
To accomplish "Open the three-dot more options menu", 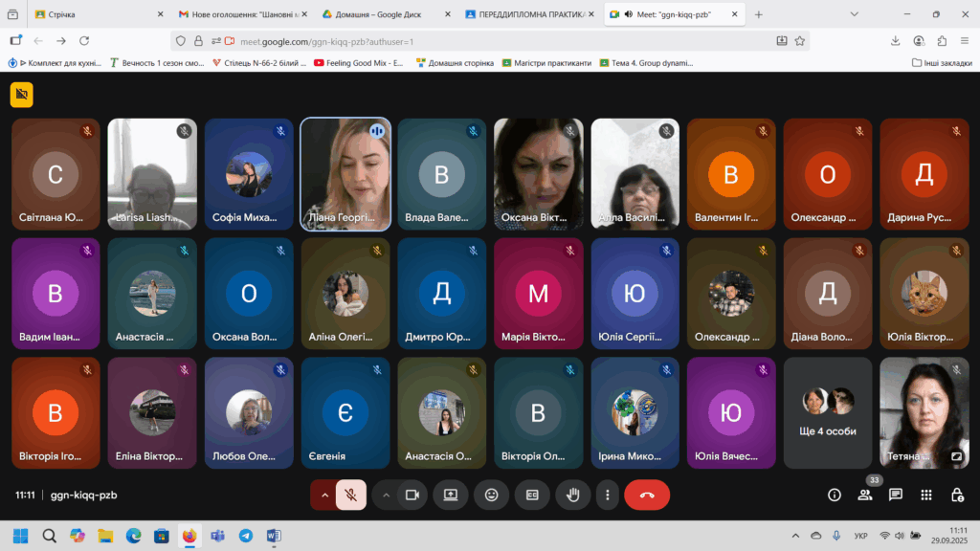I will (x=608, y=495).
